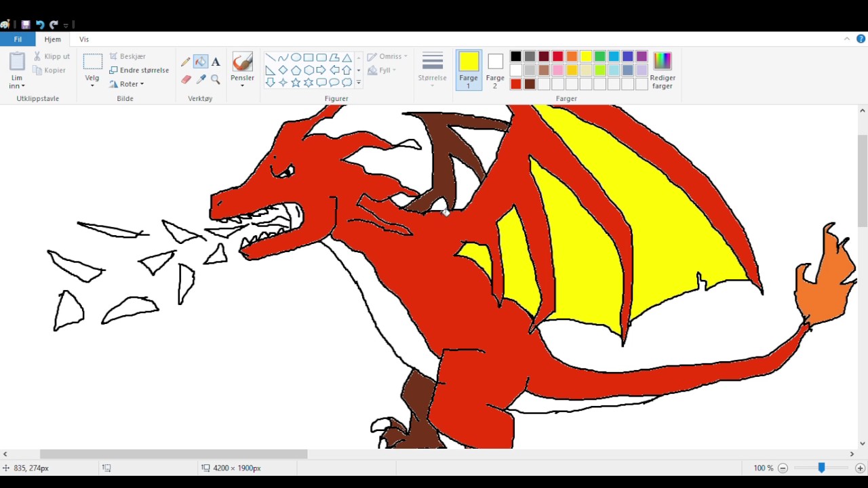Pick the purple color swatch
The width and height of the screenshot is (868, 488).
642,56
